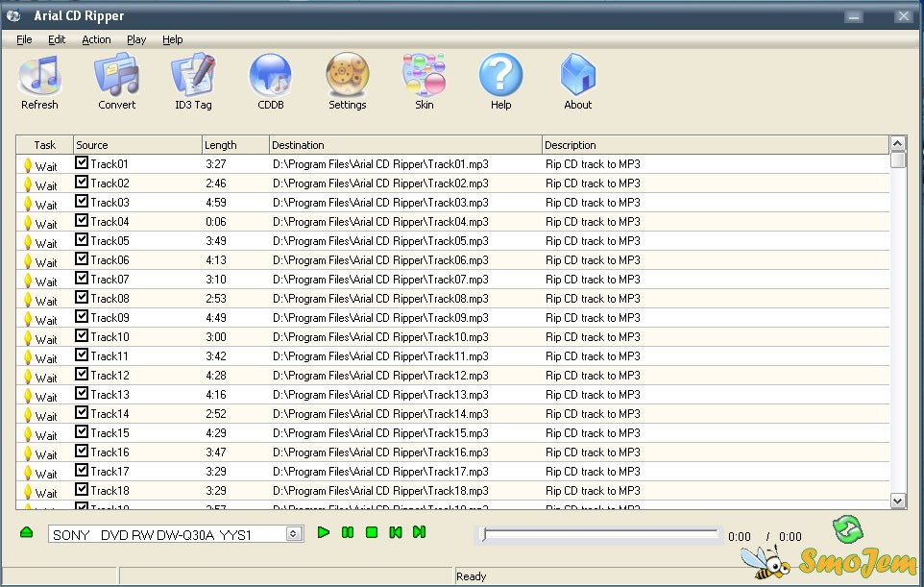Image resolution: width=924 pixels, height=587 pixels.
Task: Select the Track16 source name
Action: (x=109, y=452)
